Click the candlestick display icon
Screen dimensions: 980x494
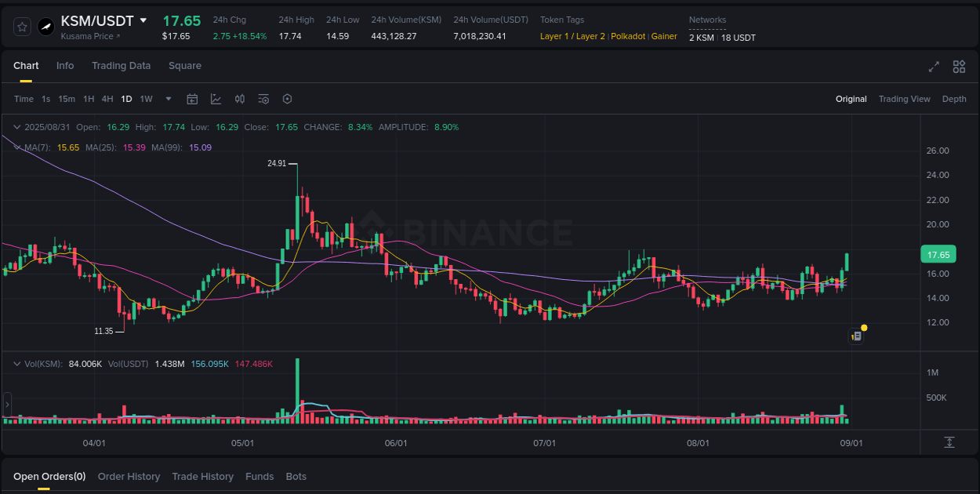click(x=240, y=99)
